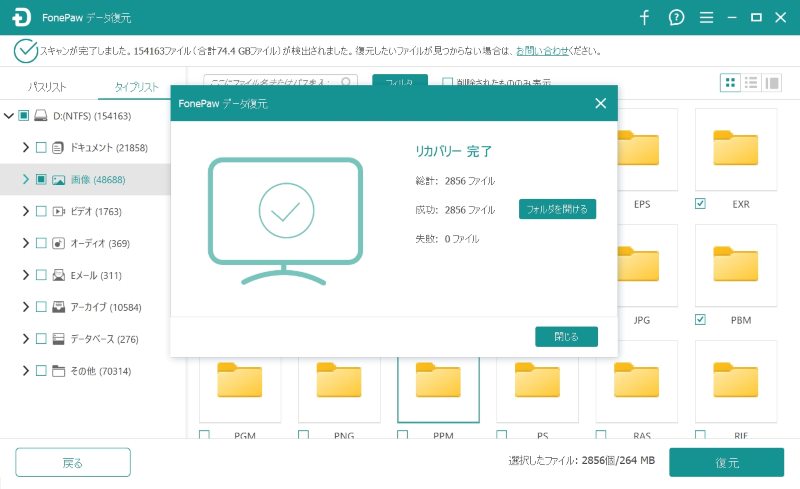Viewport: 800px width, 489px height.
Task: Click the 戻る back button
Action: pyautogui.click(x=72, y=462)
